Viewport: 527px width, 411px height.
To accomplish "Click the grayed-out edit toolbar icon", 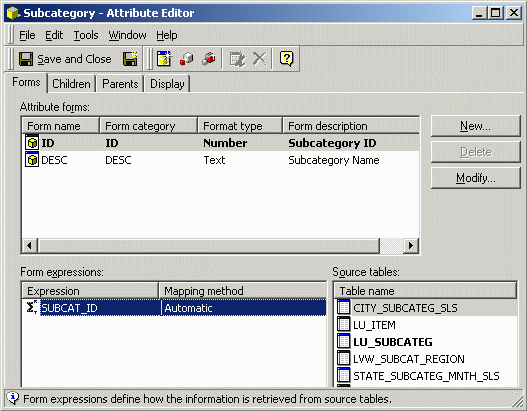I will coord(237,59).
